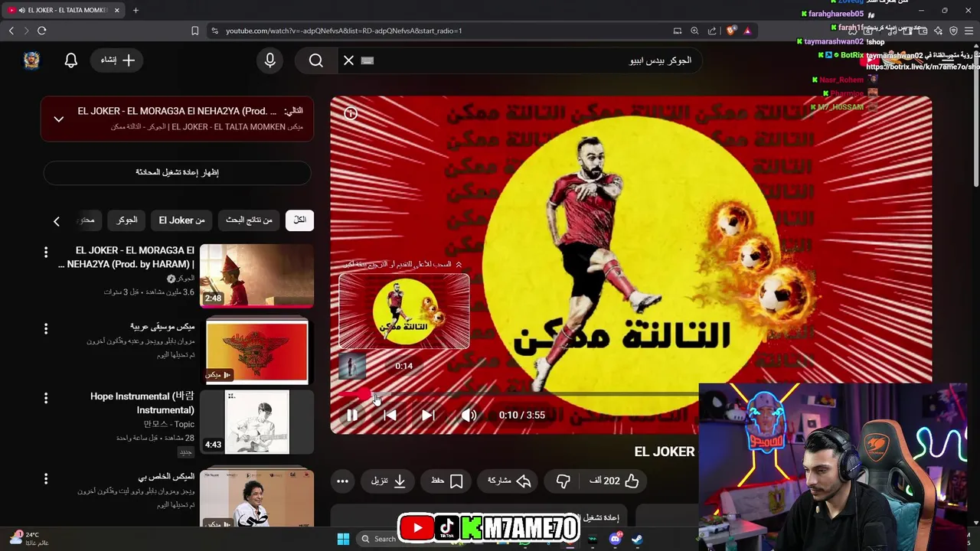Open options for Hope Instrumental video

coord(46,398)
